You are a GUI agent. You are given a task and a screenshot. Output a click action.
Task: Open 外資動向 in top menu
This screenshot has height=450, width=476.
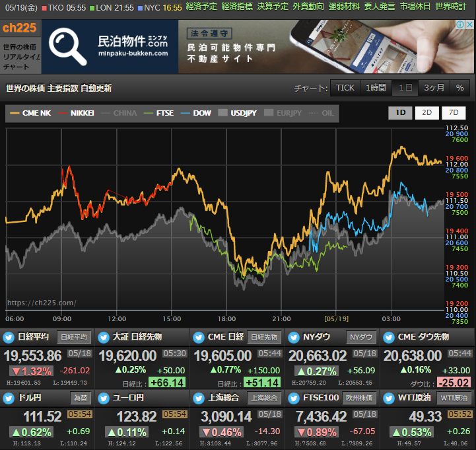pos(308,7)
